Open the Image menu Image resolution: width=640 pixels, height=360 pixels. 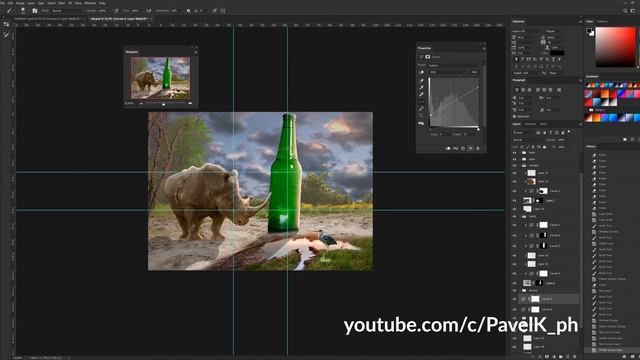point(20,3)
